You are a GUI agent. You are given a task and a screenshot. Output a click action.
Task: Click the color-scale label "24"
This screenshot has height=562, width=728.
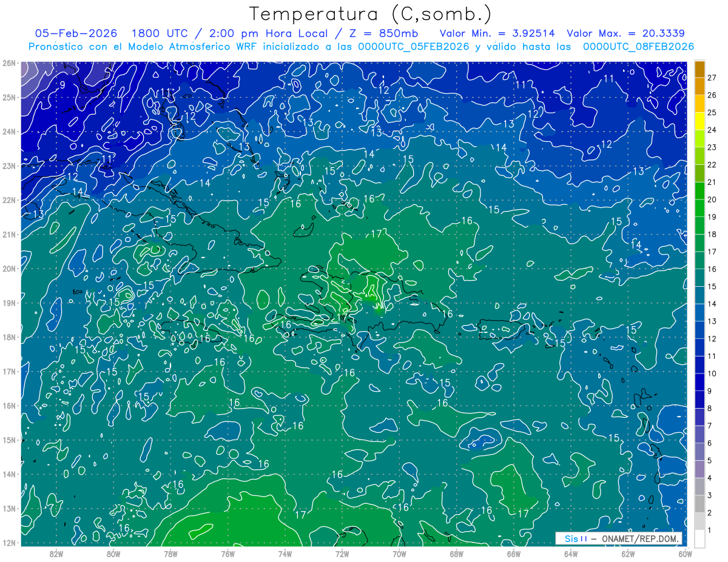pyautogui.click(x=712, y=130)
